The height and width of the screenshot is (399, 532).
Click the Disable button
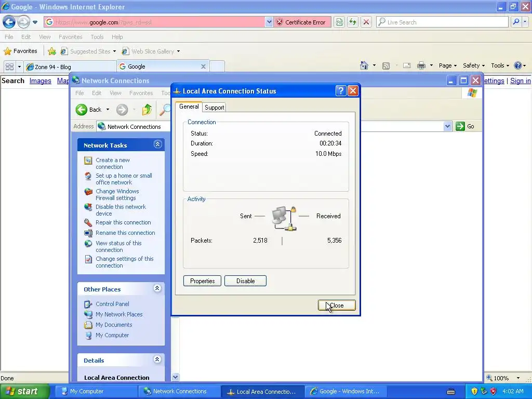coord(245,281)
